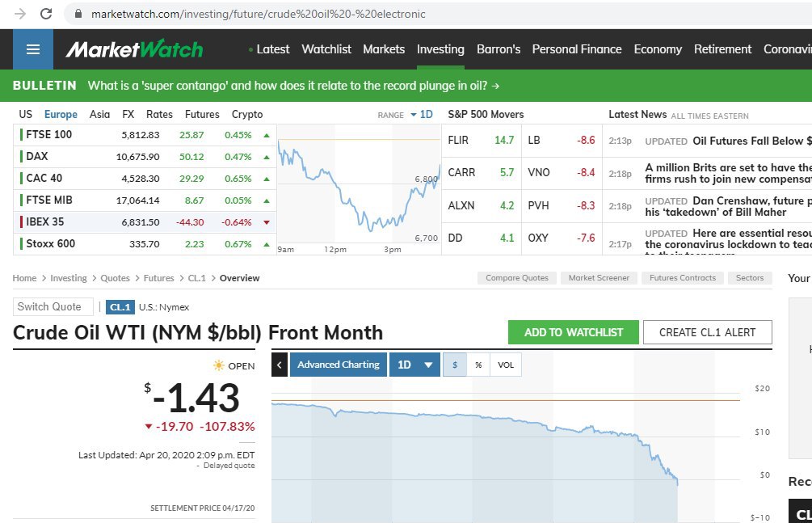Open Dan Crenshaw news headline
Viewport: 812px width, 523px height.
729,206
